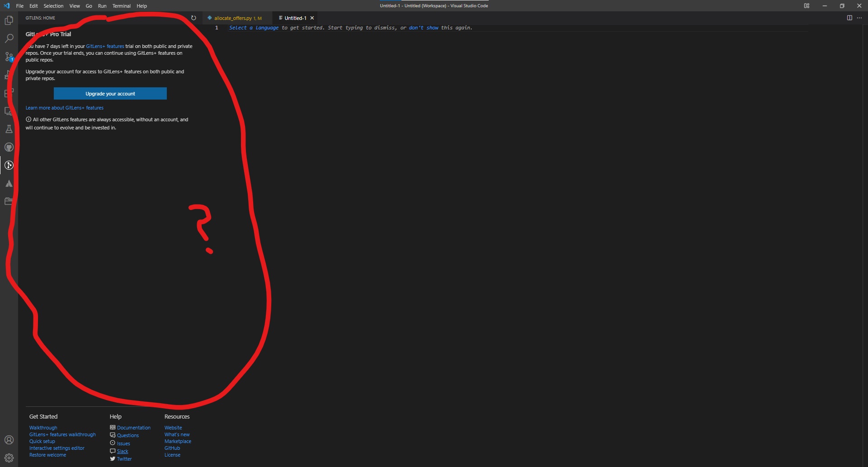Open the File menu
Screen dimensions: 868x467
pos(20,6)
